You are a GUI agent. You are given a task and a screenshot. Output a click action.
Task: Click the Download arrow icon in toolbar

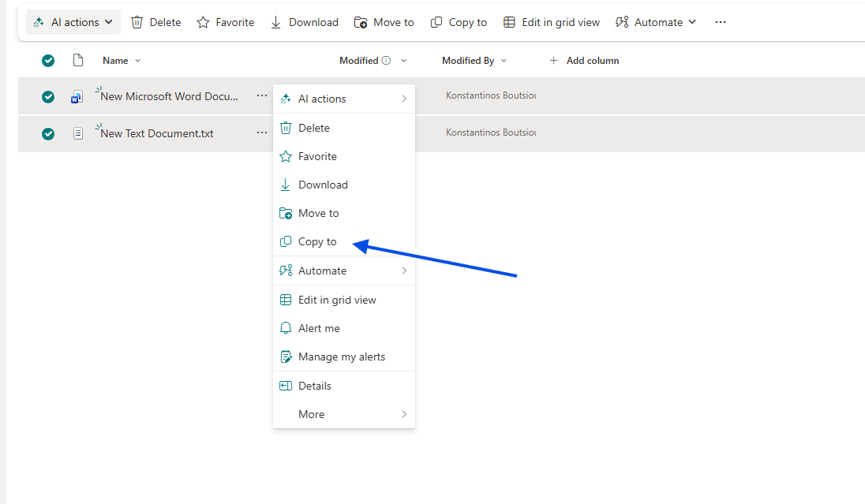(276, 22)
